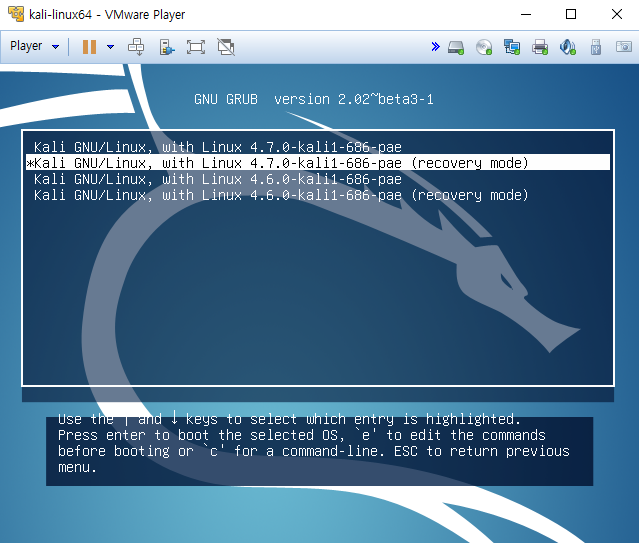639x543 pixels.
Task: Select Kali Linux 4.6.0-kali1-686-pae entry
Action: (318, 179)
